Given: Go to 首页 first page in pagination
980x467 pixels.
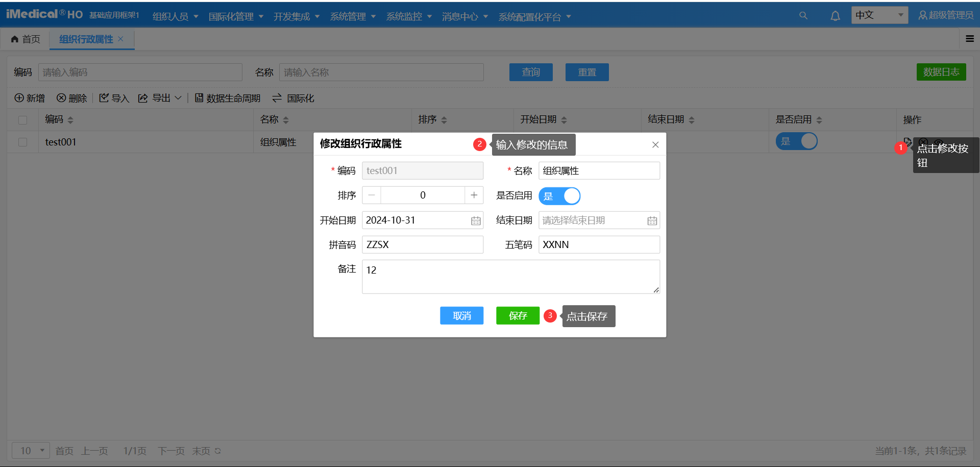Looking at the screenshot, I should pyautogui.click(x=64, y=451).
